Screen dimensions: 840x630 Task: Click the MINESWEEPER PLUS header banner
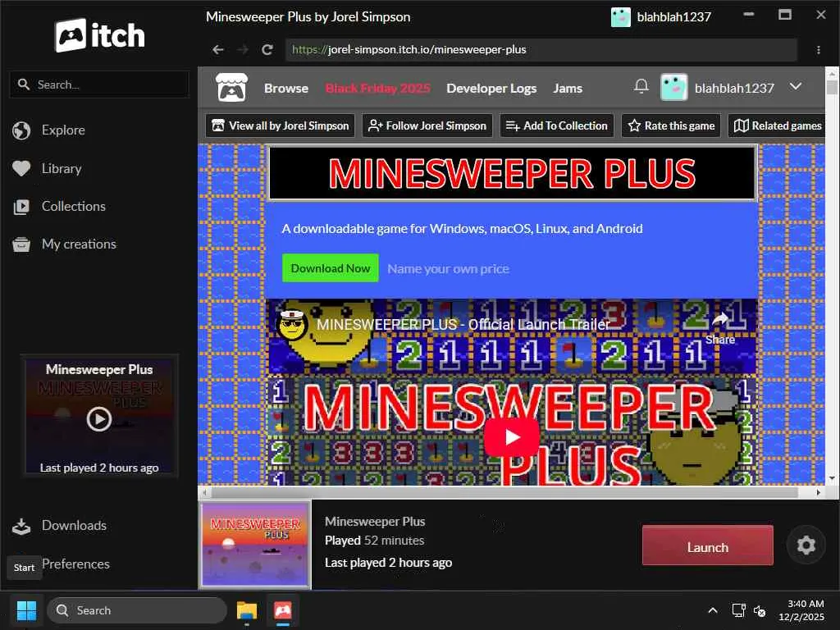click(x=512, y=173)
